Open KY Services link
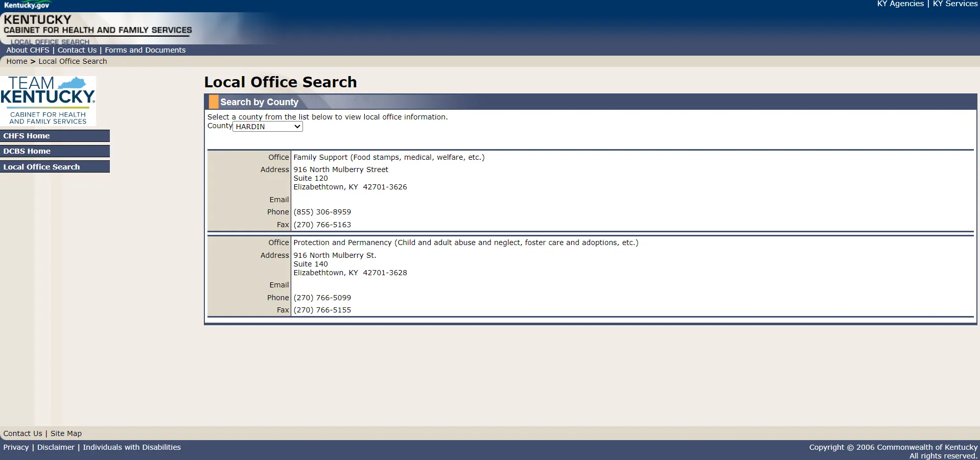Viewport: 980px width, 460px height. click(955, 4)
